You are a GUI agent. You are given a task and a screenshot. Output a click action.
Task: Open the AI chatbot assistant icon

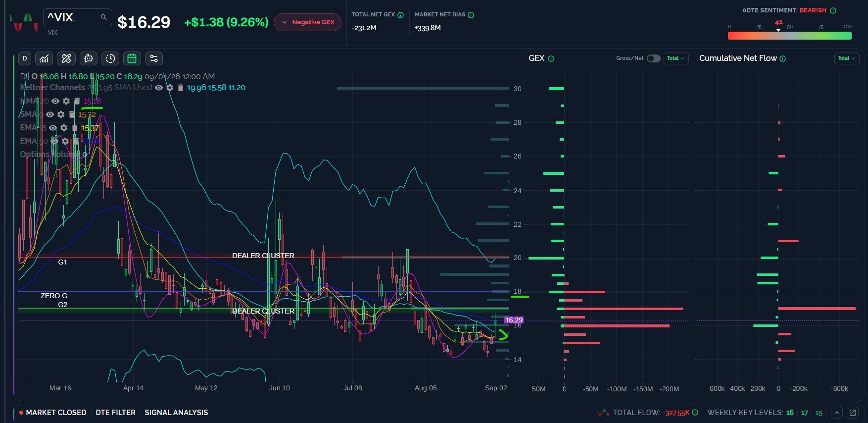(89, 58)
